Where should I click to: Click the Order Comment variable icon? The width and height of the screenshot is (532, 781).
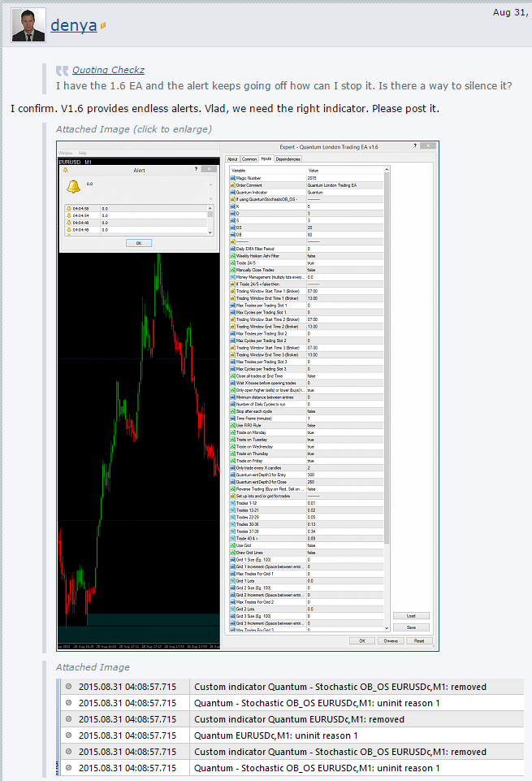pos(232,185)
